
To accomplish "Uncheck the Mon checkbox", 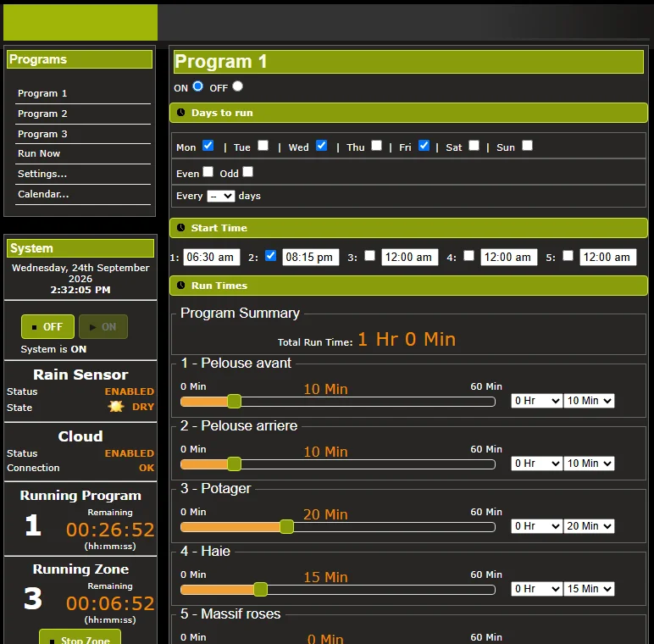I will point(208,146).
